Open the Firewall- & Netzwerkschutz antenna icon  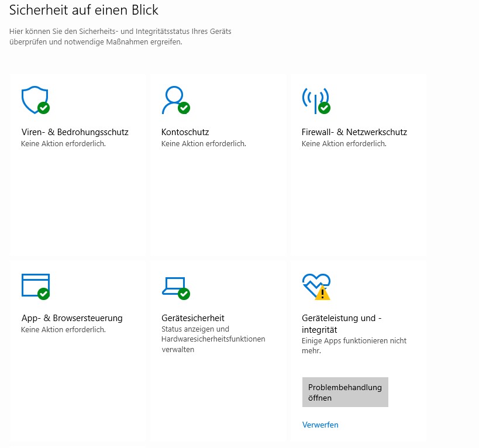pos(316,101)
